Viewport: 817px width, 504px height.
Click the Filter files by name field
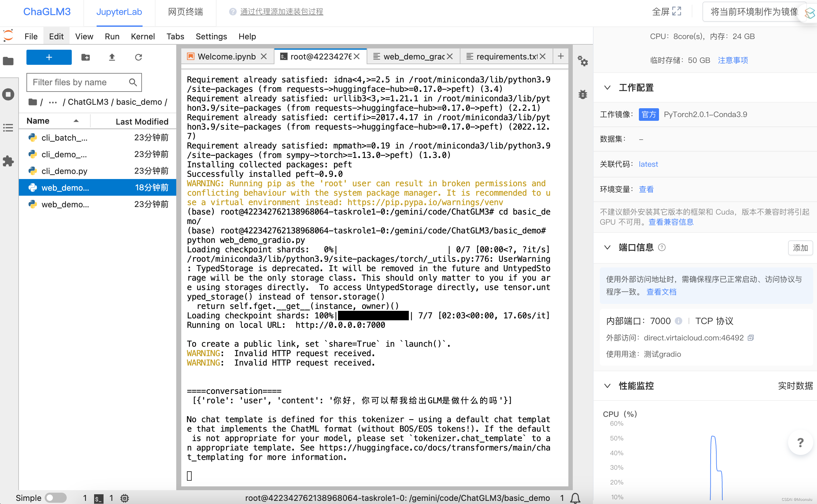[84, 82]
